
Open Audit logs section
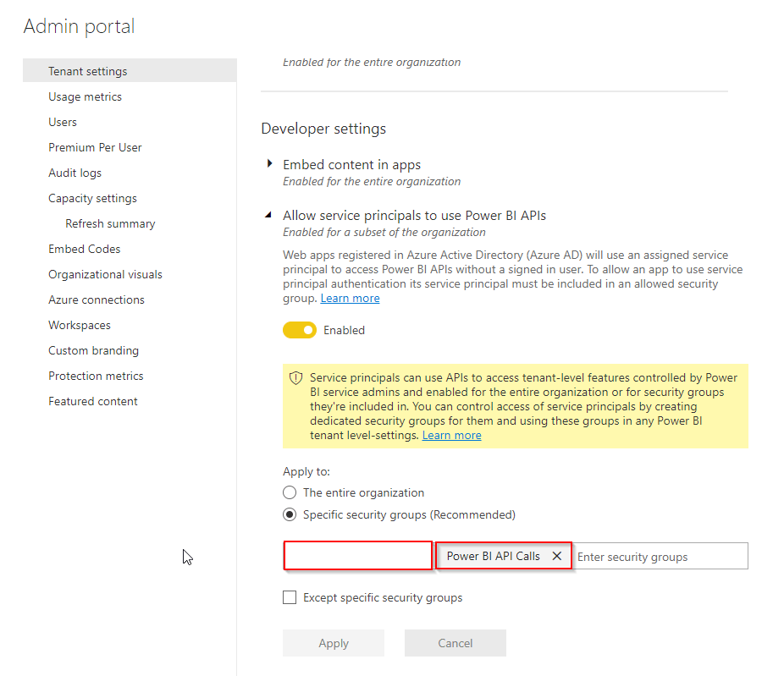(75, 173)
